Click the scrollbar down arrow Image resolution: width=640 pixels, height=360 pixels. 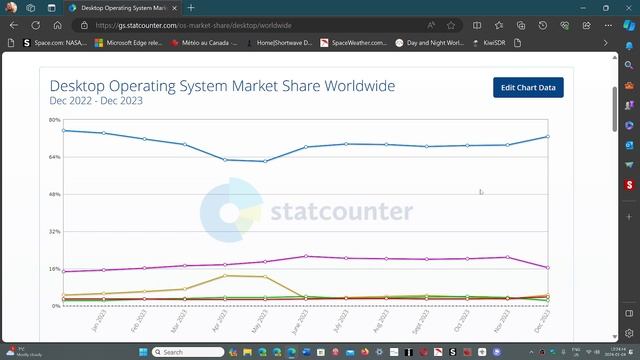[x=615, y=336]
